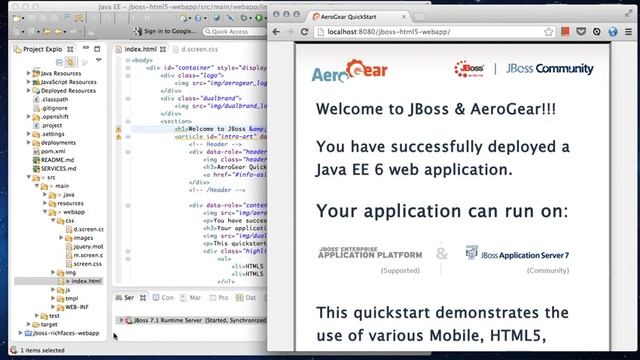Open the Console view tab
The height and width of the screenshot is (360, 640).
click(163, 298)
